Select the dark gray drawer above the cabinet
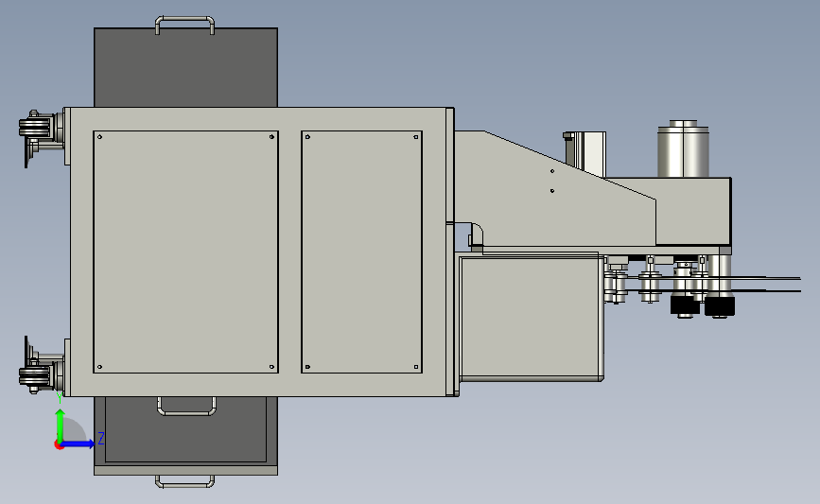Viewport: 820px width, 504px height. point(185,67)
